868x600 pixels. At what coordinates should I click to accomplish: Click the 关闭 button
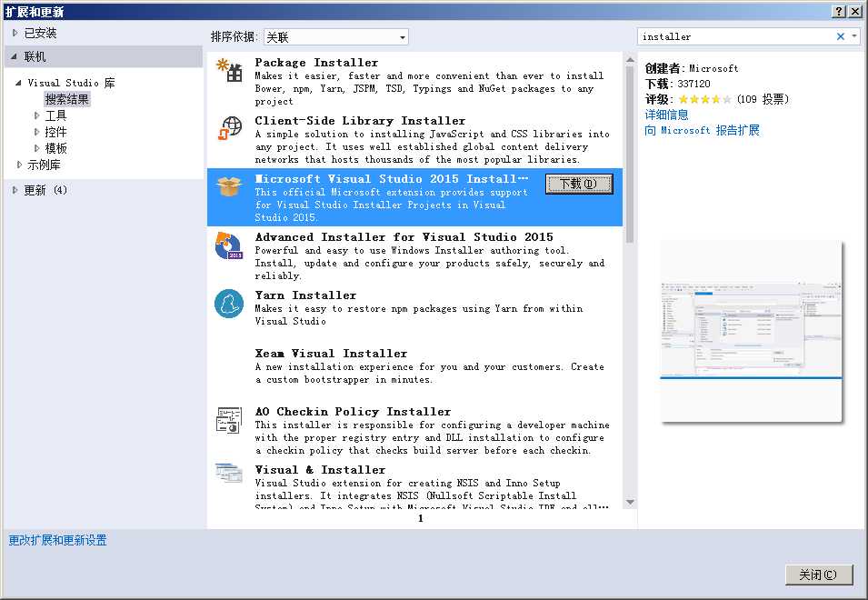coord(819,575)
